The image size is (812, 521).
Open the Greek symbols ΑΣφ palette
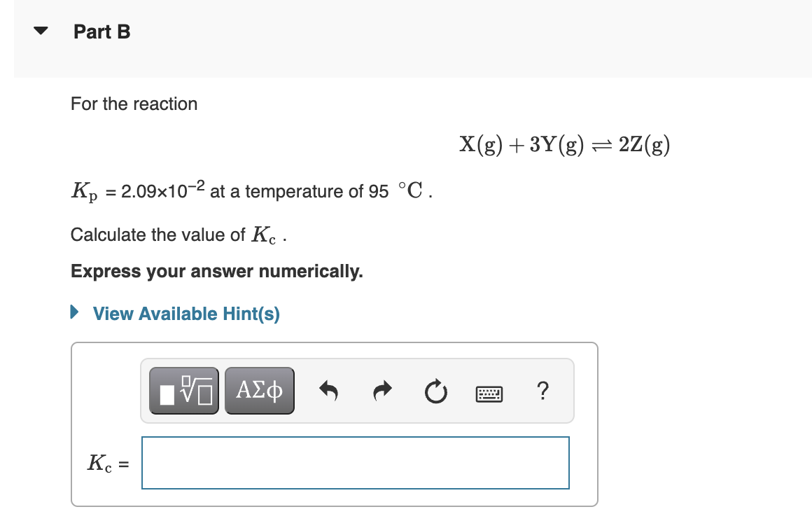coord(260,391)
